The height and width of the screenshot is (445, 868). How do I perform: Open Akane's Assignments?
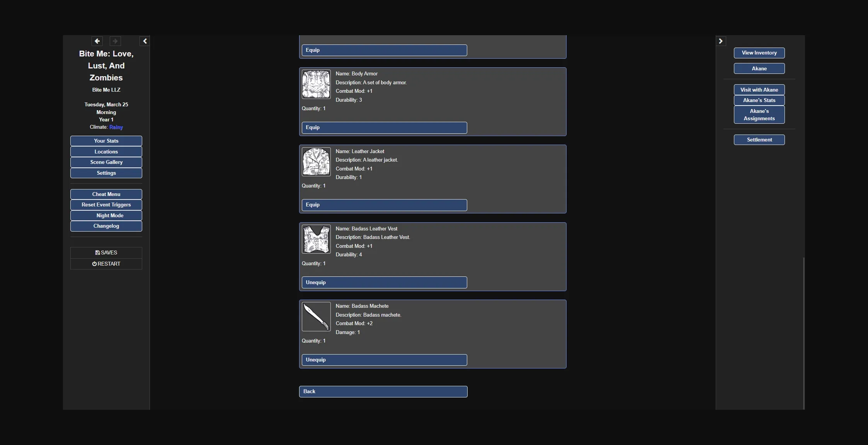[x=759, y=114]
